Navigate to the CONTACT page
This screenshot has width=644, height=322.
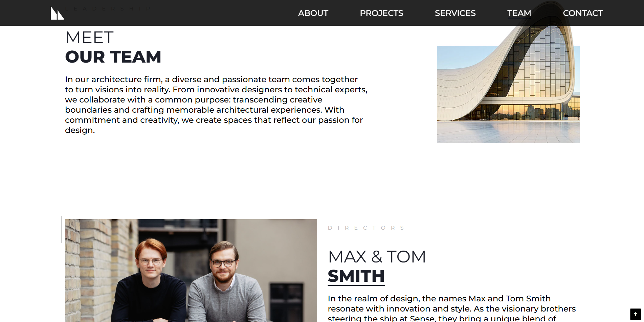click(583, 13)
